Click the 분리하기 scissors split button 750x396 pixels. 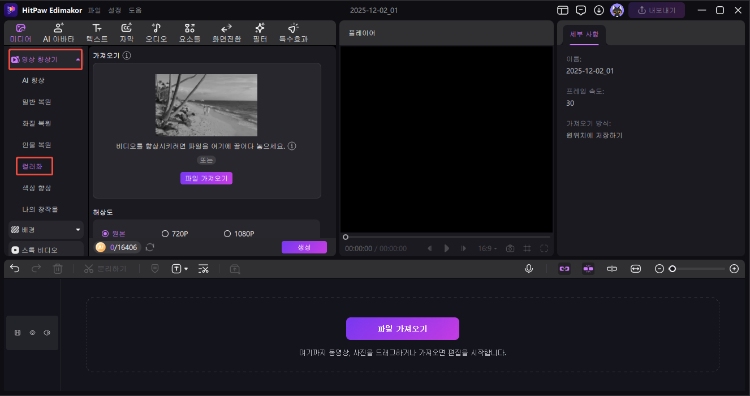(x=105, y=269)
